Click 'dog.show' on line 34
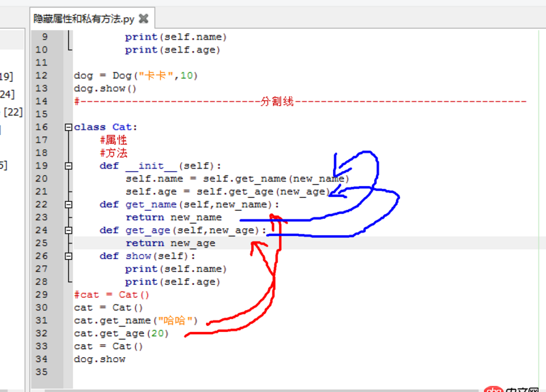 pos(100,359)
